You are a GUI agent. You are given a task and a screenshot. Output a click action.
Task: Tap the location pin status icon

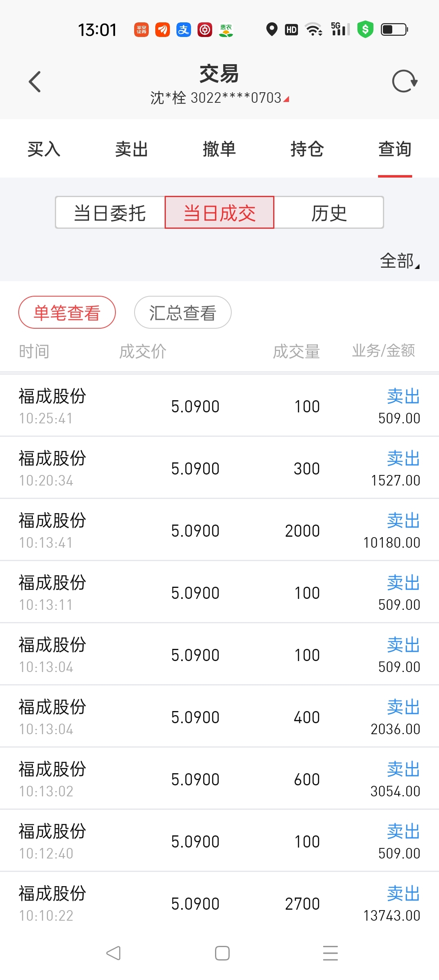tap(272, 29)
